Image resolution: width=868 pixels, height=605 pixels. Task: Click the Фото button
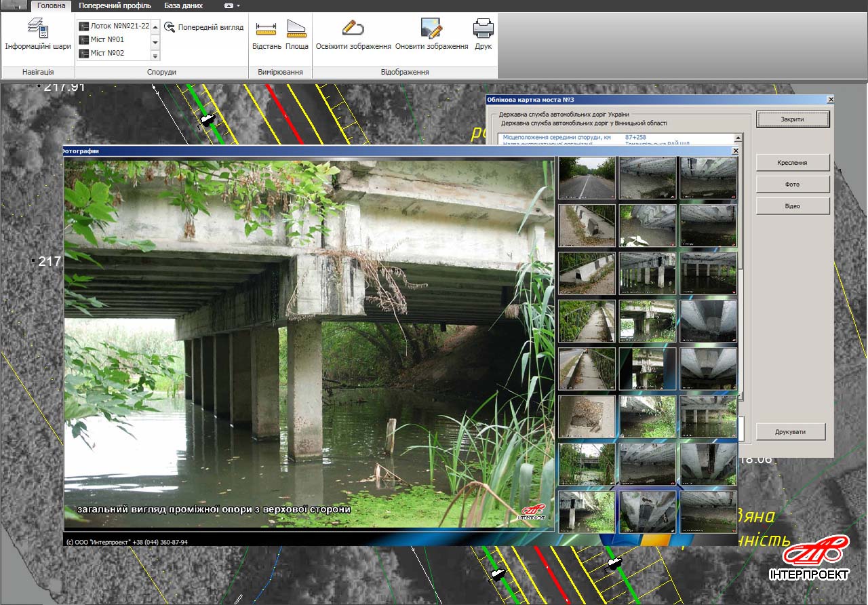click(x=793, y=184)
